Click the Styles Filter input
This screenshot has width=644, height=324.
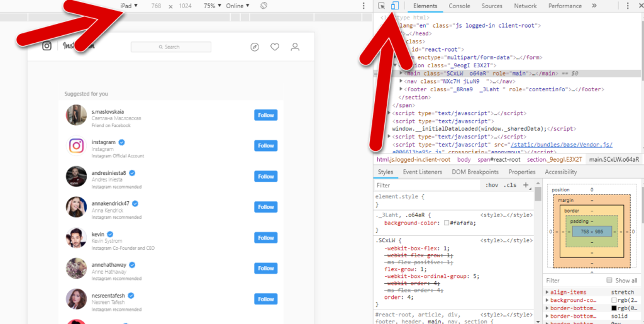coord(427,186)
